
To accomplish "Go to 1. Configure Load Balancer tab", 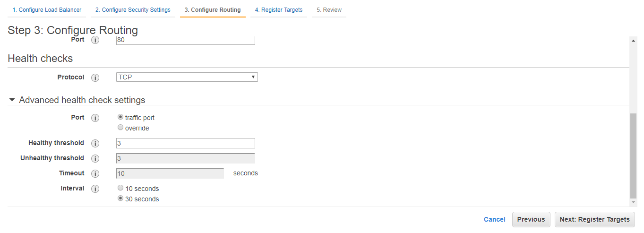I will point(47,10).
